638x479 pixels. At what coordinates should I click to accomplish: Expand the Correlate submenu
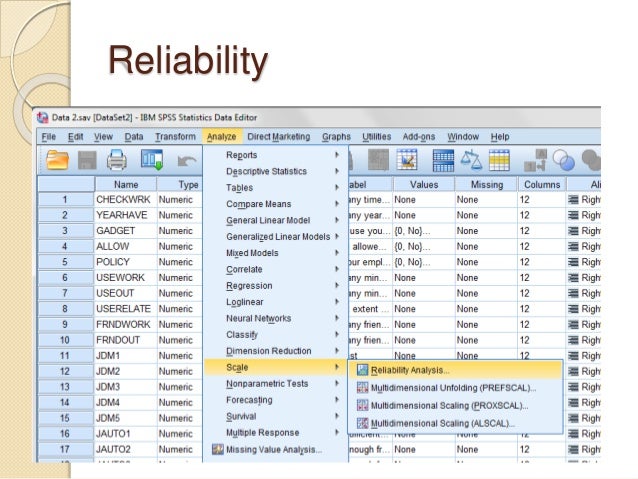tap(276, 269)
